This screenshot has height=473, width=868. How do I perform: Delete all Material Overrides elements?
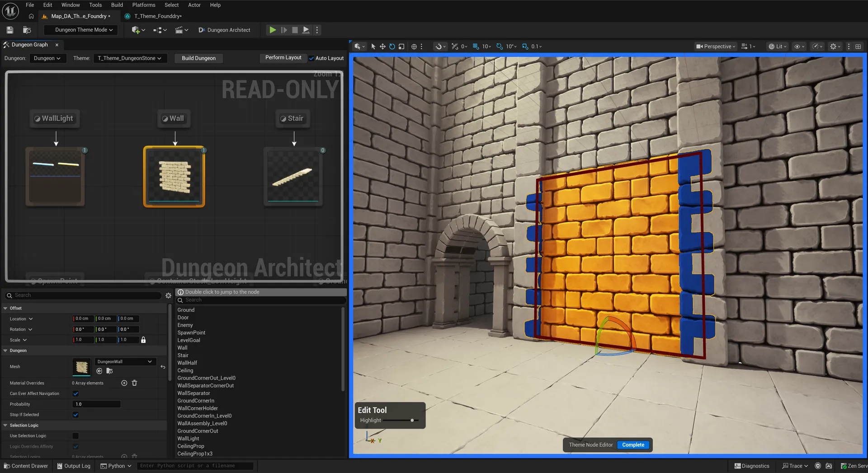pos(134,383)
